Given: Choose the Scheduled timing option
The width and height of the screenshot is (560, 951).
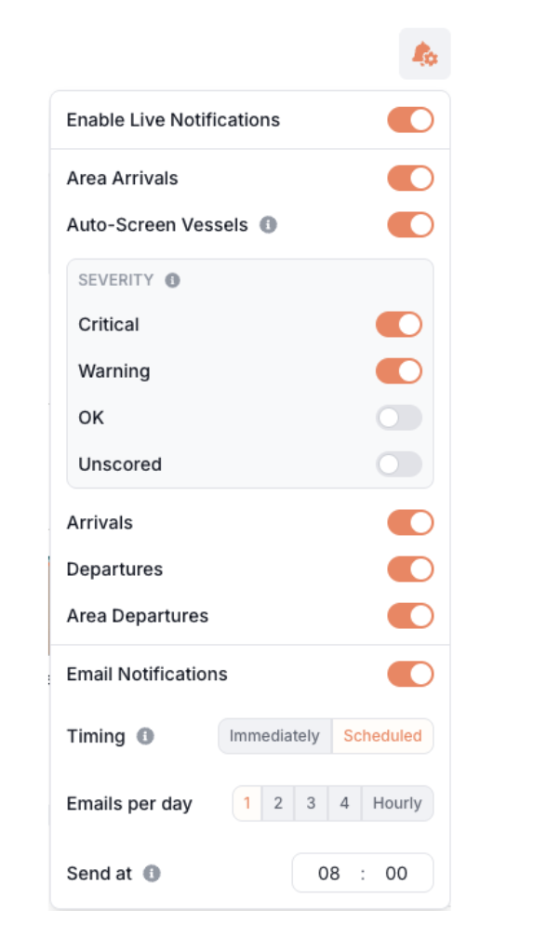Looking at the screenshot, I should point(382,736).
